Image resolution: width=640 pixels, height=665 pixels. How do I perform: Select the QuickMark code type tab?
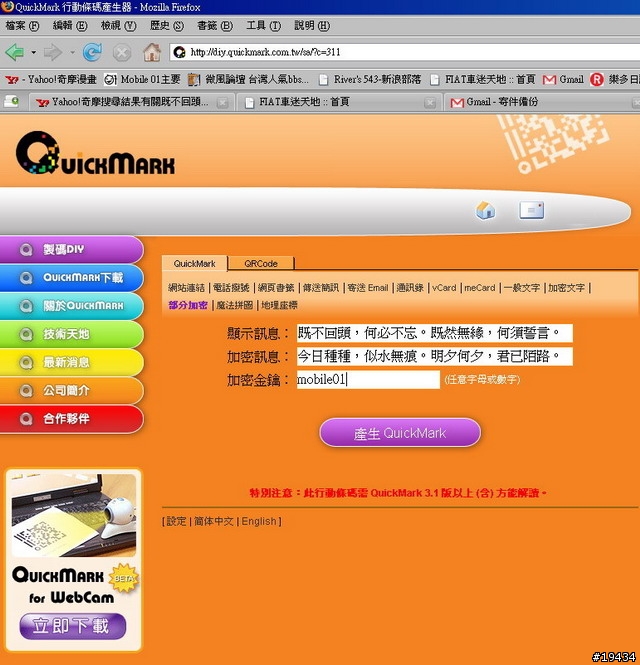click(195, 263)
